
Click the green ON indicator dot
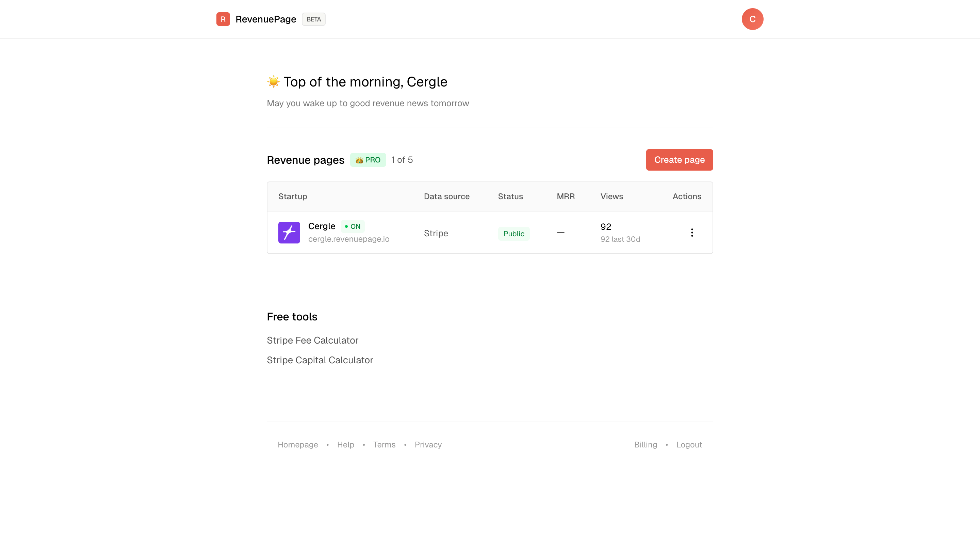(x=347, y=226)
